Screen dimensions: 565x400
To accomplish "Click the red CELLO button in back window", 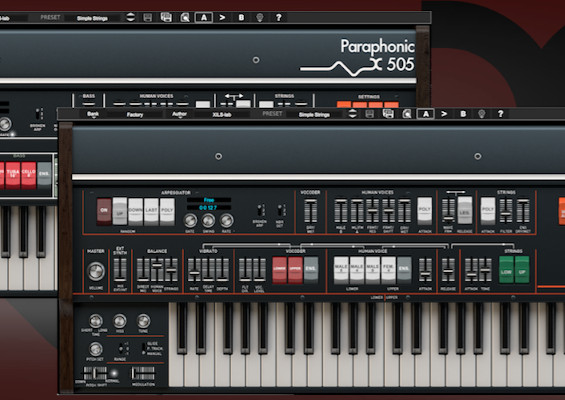I will coord(28,175).
